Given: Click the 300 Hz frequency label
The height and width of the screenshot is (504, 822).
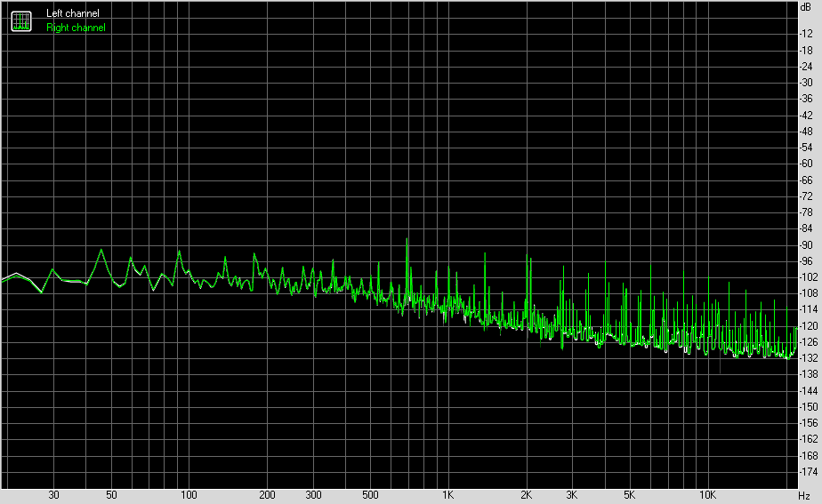Looking at the screenshot, I should point(313,495).
